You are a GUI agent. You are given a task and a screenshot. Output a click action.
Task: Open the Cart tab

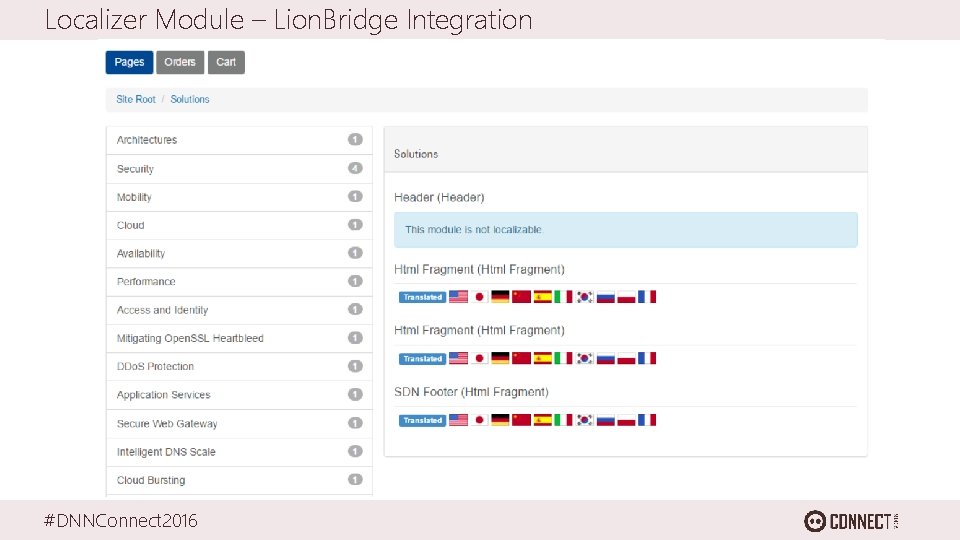[226, 62]
